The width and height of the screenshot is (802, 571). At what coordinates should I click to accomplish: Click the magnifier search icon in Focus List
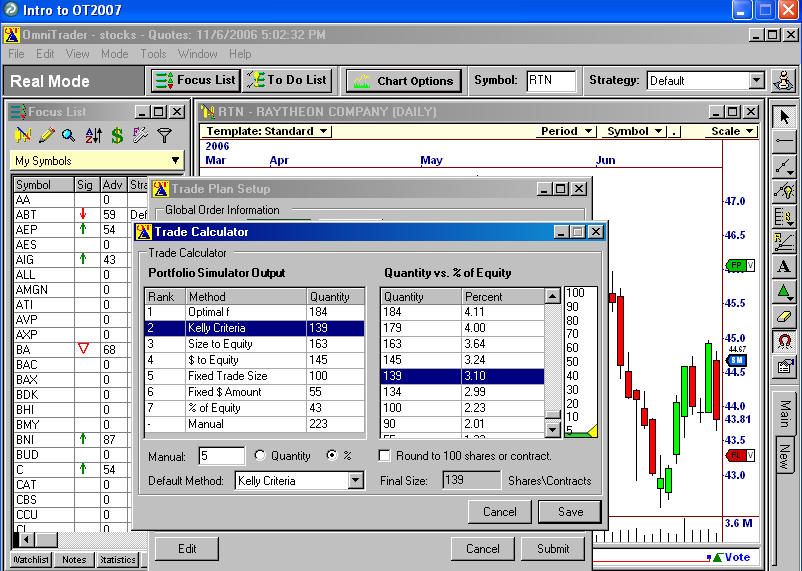69,135
